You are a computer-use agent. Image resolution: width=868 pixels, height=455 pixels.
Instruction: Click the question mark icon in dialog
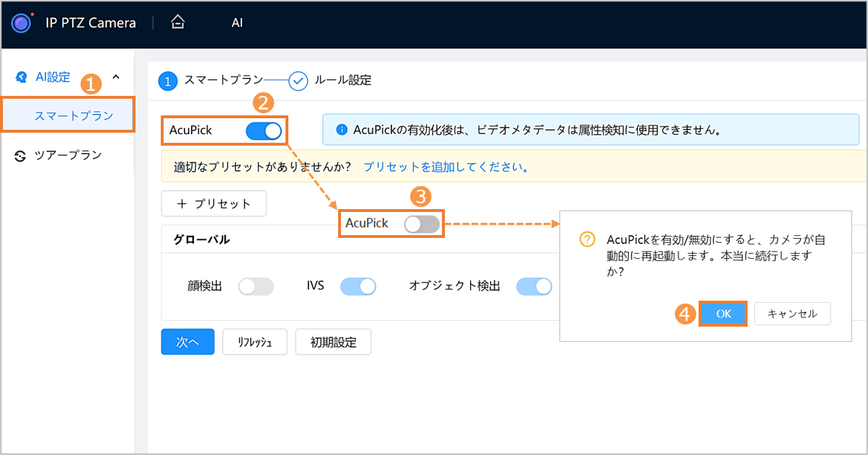point(588,239)
